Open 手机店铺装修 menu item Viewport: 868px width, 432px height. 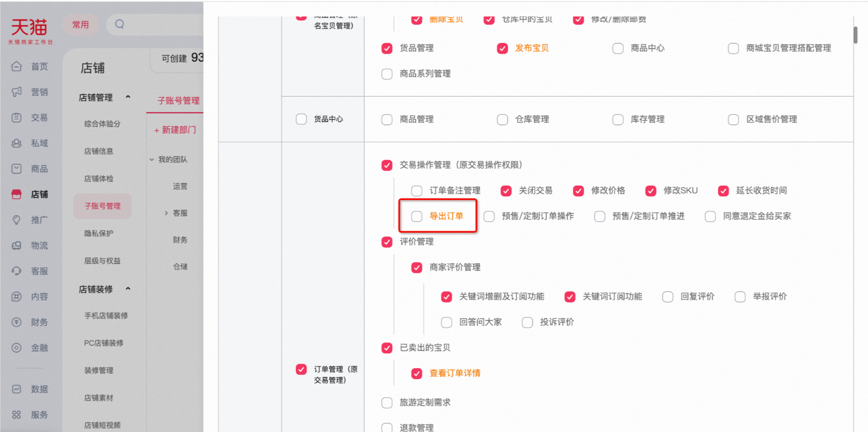coord(106,316)
